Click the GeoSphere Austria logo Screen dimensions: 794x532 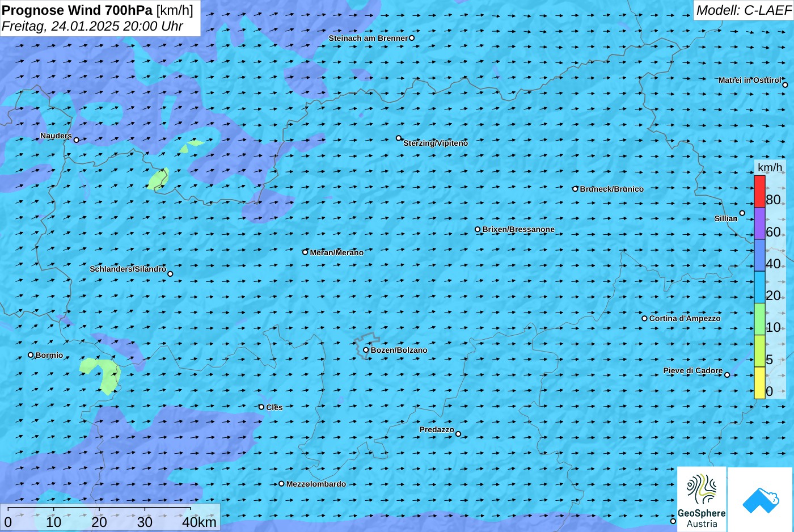702,499
